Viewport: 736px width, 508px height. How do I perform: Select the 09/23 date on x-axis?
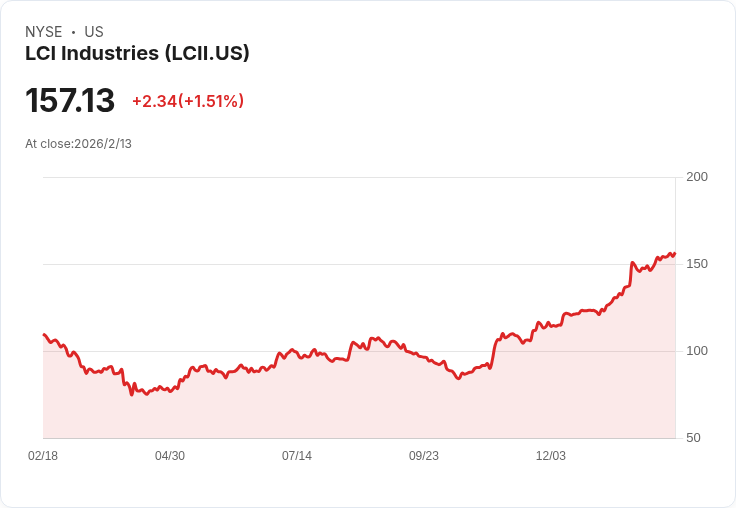point(424,456)
